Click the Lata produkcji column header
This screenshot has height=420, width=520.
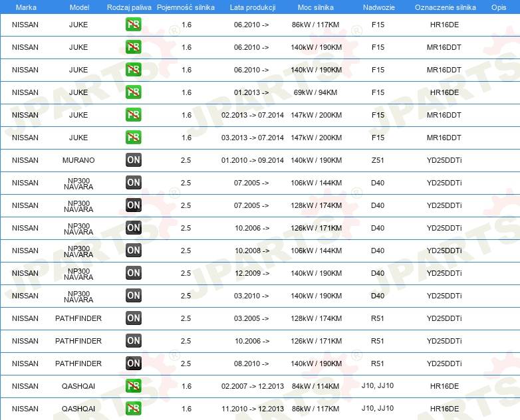pos(253,7)
